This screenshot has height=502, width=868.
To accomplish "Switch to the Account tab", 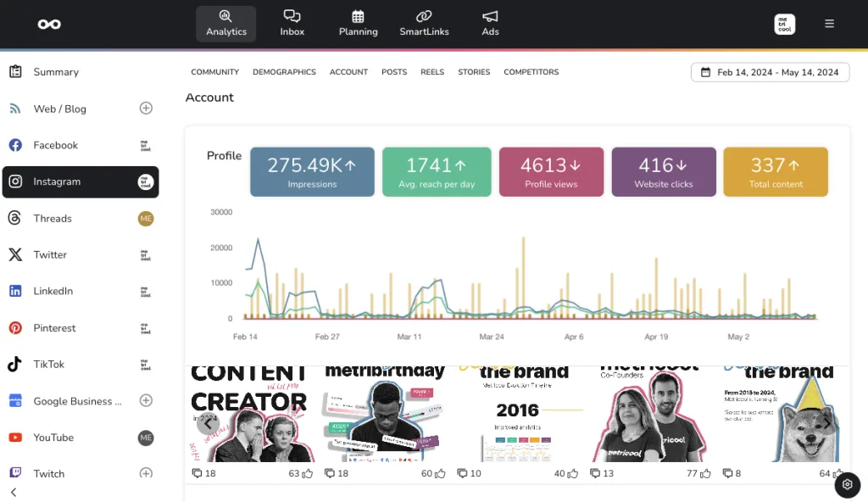I will [348, 72].
